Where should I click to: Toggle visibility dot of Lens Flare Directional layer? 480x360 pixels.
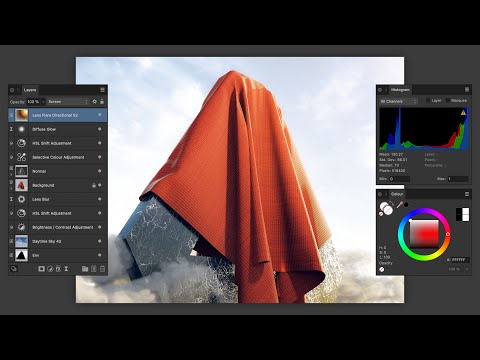[x=99, y=115]
